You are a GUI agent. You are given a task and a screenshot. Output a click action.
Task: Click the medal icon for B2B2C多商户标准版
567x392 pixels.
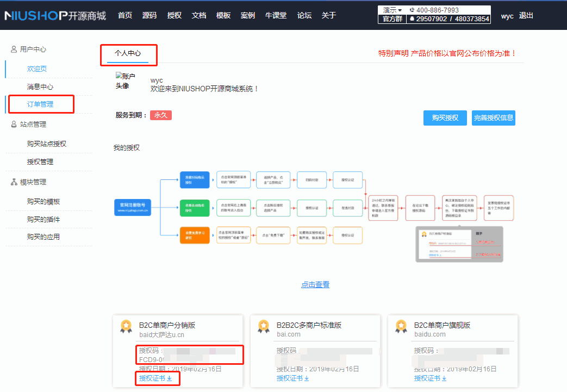coord(264,326)
